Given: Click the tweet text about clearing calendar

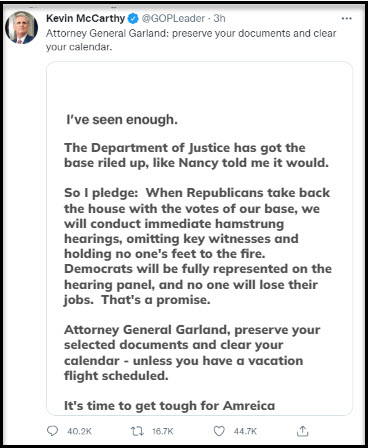Looking at the screenshot, I should point(191,40).
